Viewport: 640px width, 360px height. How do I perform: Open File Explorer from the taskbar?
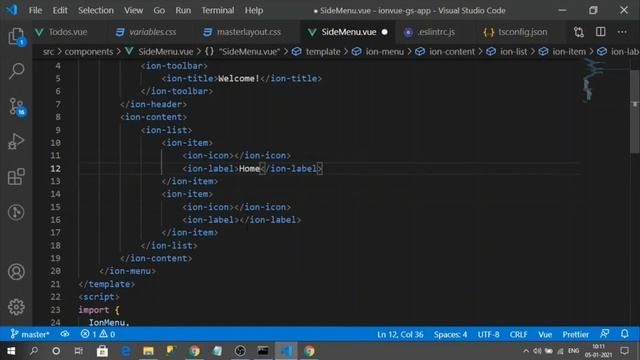point(148,351)
